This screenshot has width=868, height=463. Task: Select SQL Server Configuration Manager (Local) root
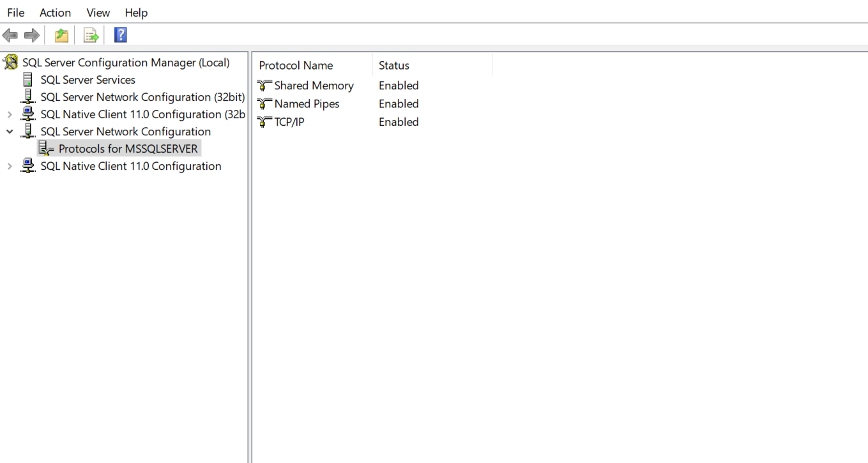point(126,63)
